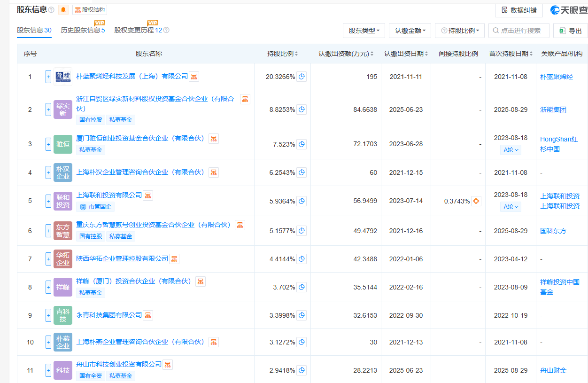Switch to 股东信息 30 tab
The width and height of the screenshot is (588, 383).
coord(34,30)
